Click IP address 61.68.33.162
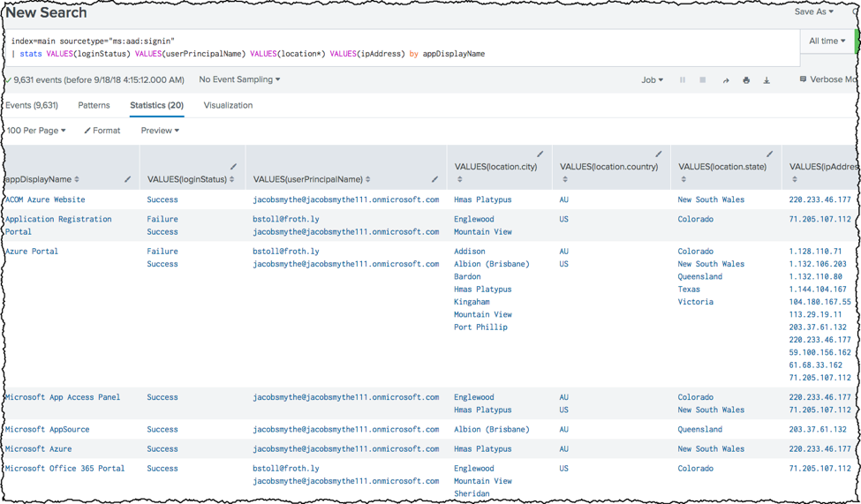The width and height of the screenshot is (861, 504). pyautogui.click(x=815, y=365)
